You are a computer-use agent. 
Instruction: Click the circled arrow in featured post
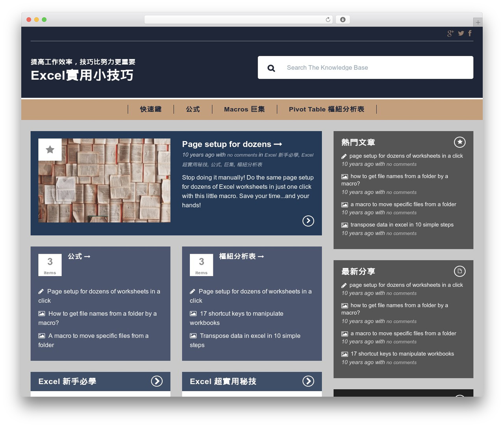pyautogui.click(x=308, y=221)
